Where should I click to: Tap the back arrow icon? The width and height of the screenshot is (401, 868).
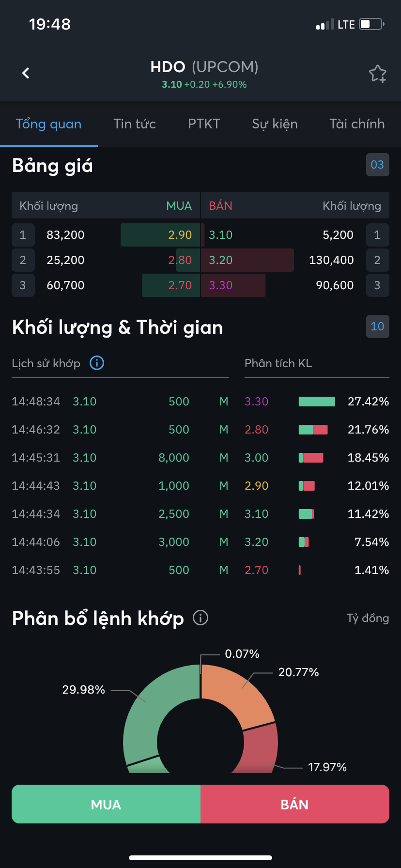coord(26,73)
